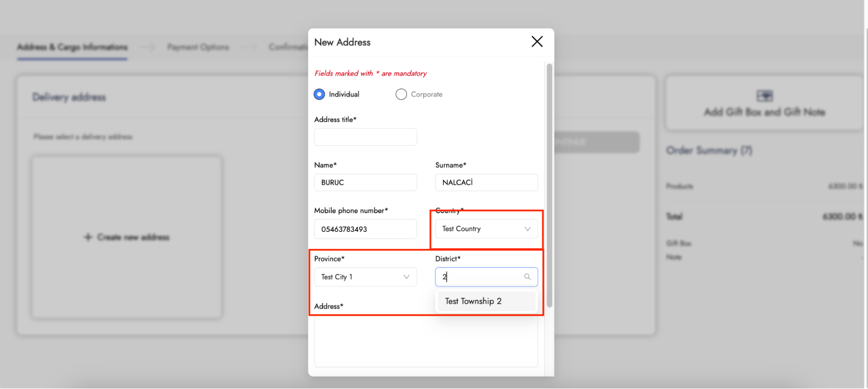Click the Surname field containing NALCACİ

486,182
